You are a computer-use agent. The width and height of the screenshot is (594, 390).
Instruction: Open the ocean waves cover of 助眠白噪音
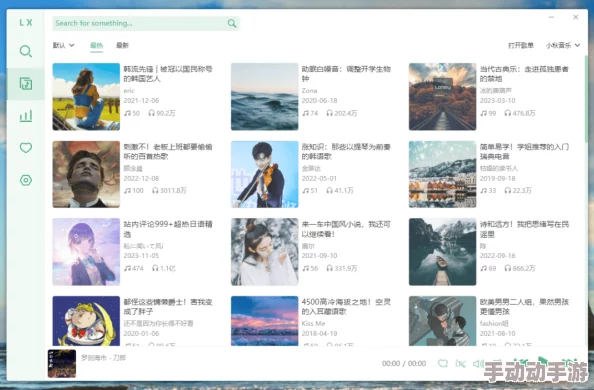click(x=264, y=97)
